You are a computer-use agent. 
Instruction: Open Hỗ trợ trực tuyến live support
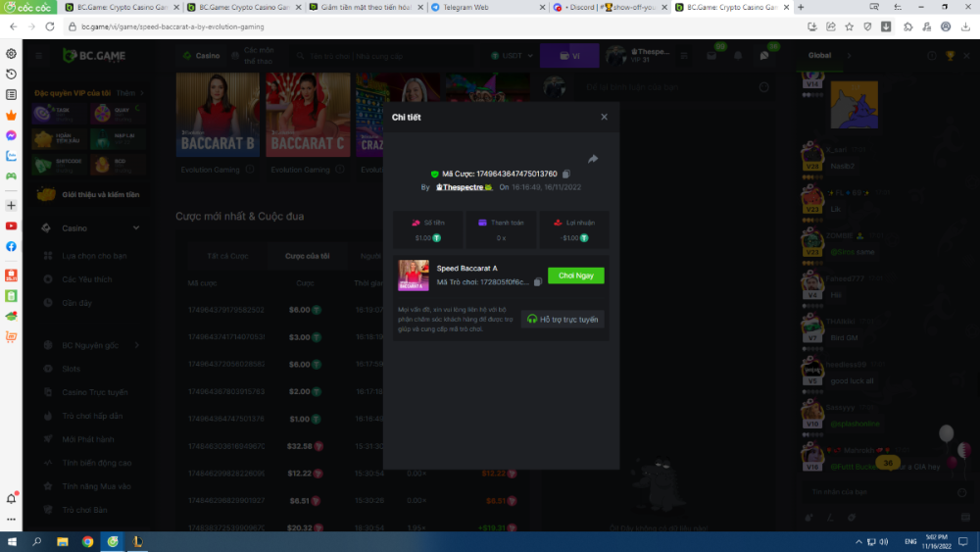tap(563, 319)
